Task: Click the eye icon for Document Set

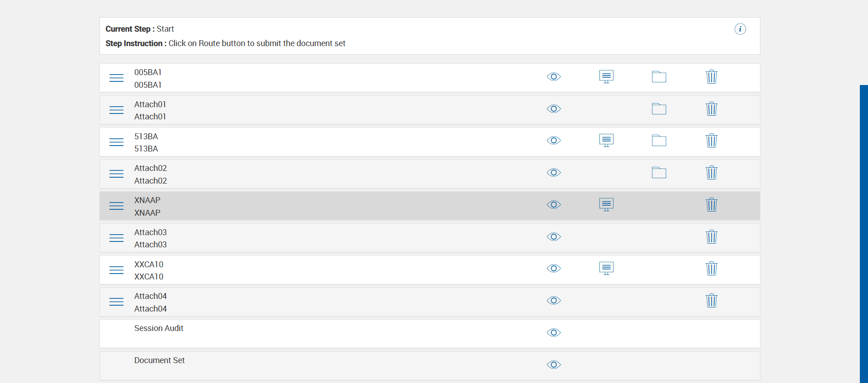Action: (554, 365)
